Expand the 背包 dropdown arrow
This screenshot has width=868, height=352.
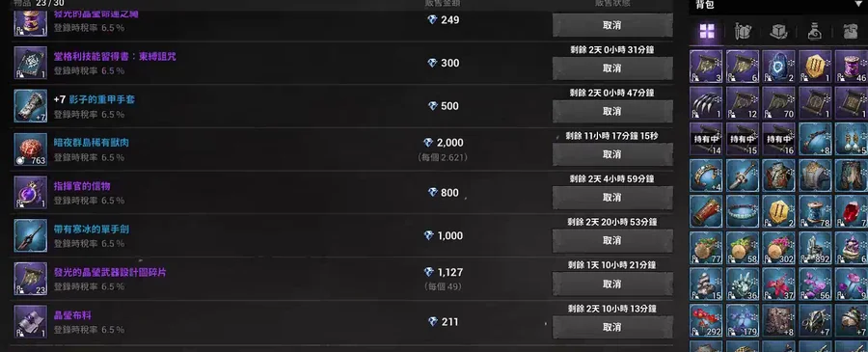coord(858,5)
